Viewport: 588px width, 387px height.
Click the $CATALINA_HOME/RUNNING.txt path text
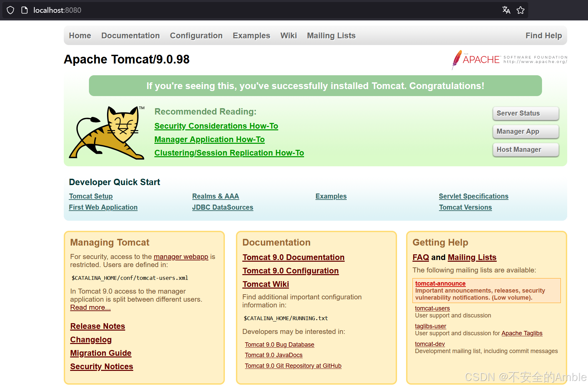coord(286,318)
